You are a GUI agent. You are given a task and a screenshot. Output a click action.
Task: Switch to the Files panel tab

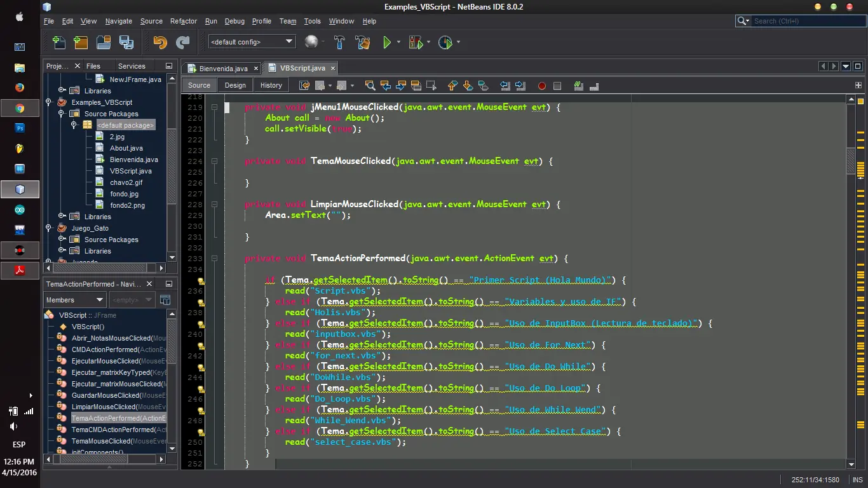[x=93, y=66]
